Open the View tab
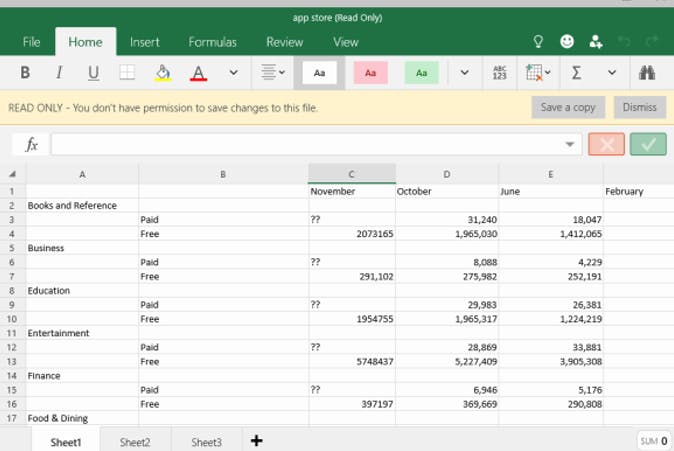 [x=346, y=42]
